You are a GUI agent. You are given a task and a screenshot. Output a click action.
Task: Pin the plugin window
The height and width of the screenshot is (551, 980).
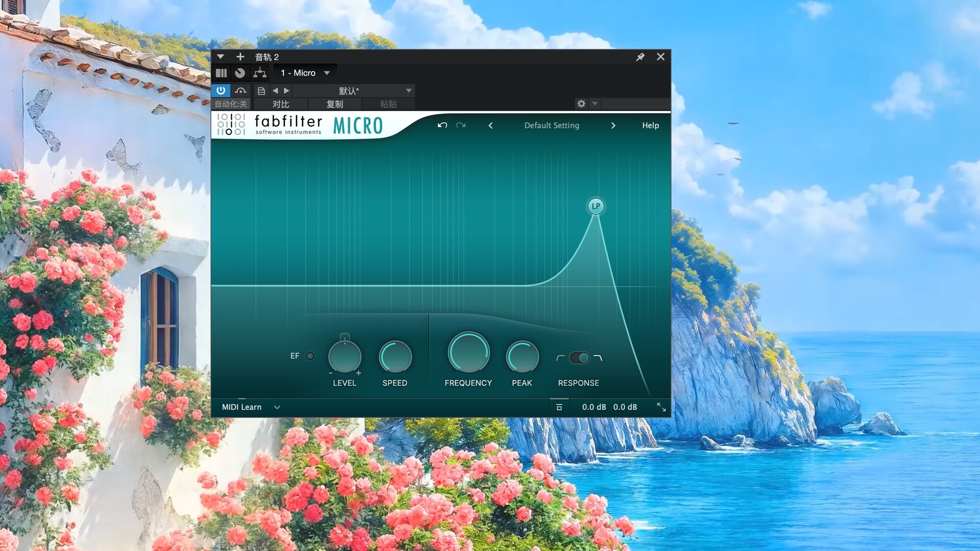[x=640, y=57]
